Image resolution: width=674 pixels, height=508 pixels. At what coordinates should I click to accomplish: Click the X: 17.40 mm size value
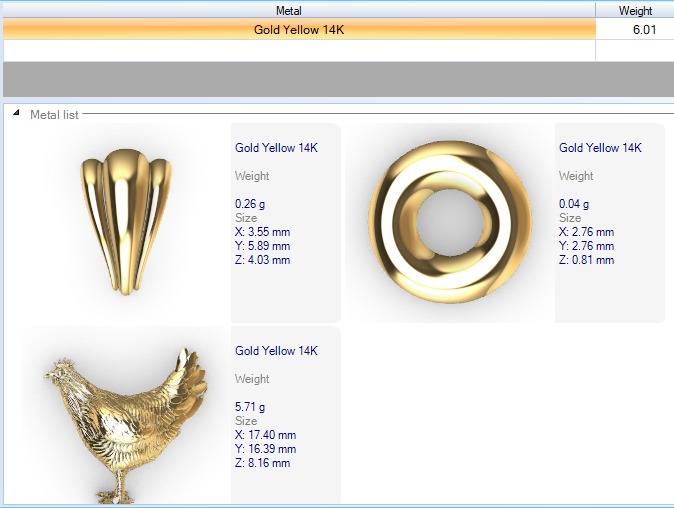click(265, 435)
